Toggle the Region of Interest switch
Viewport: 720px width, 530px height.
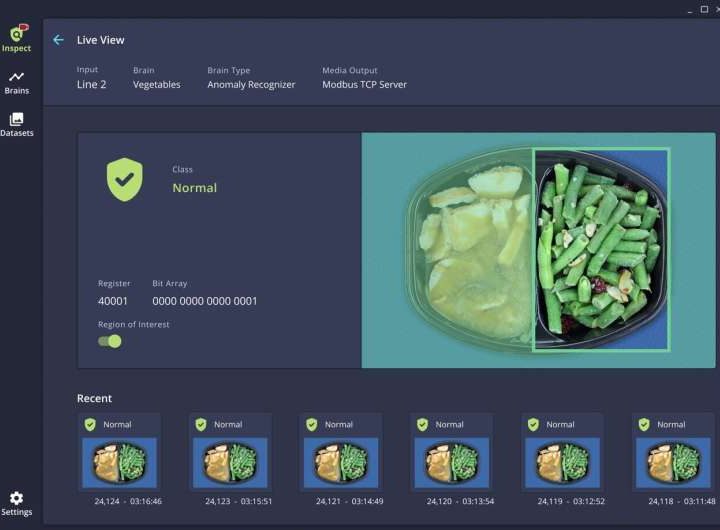109,341
